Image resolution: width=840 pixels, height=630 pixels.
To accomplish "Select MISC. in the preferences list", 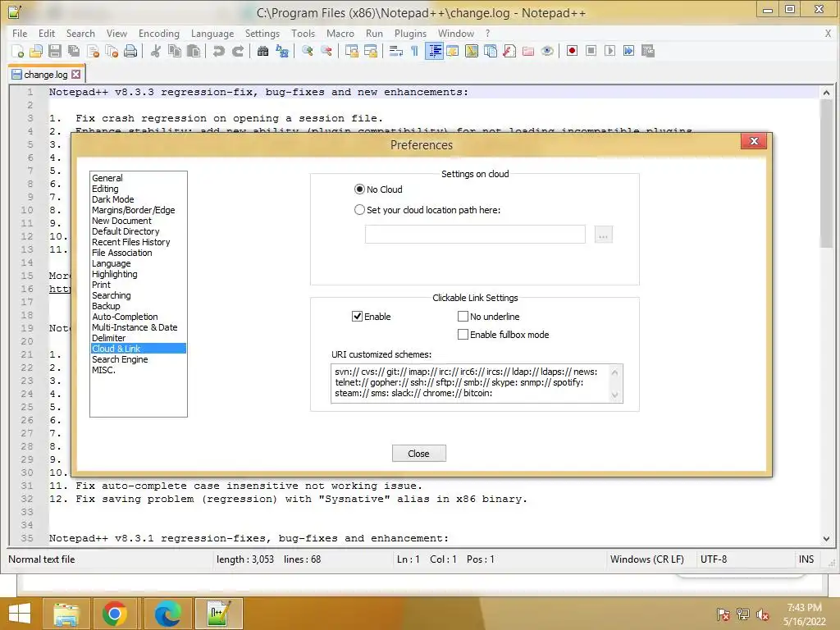I will 103,370.
